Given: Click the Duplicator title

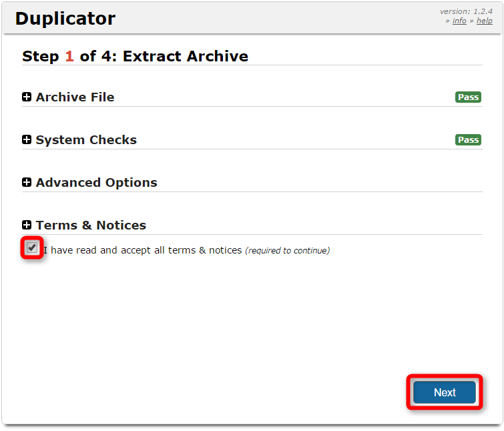Looking at the screenshot, I should (65, 18).
